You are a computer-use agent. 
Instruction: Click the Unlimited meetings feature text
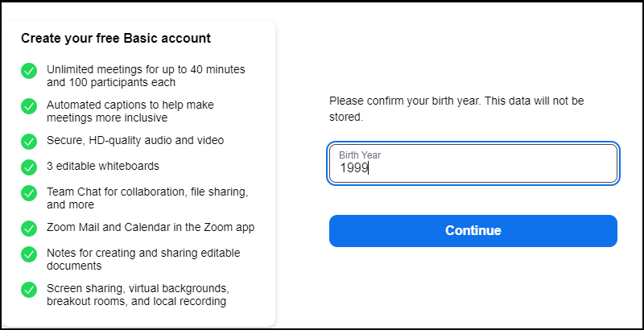(x=146, y=76)
